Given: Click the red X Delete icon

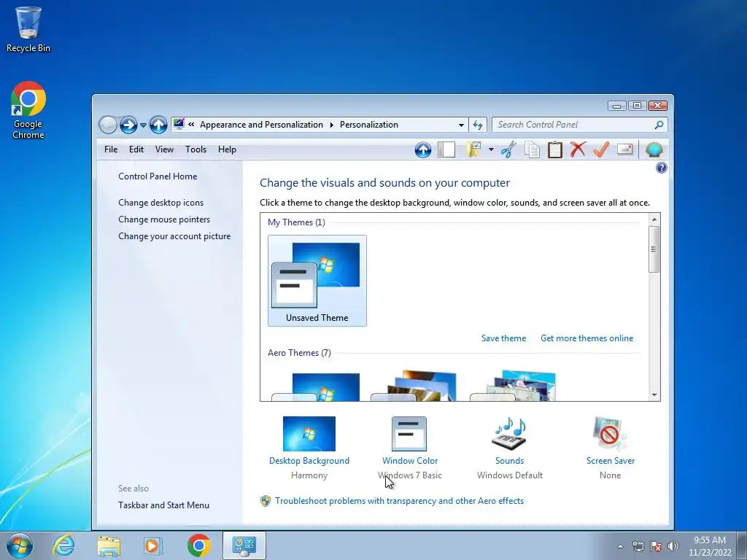Looking at the screenshot, I should click(x=578, y=149).
